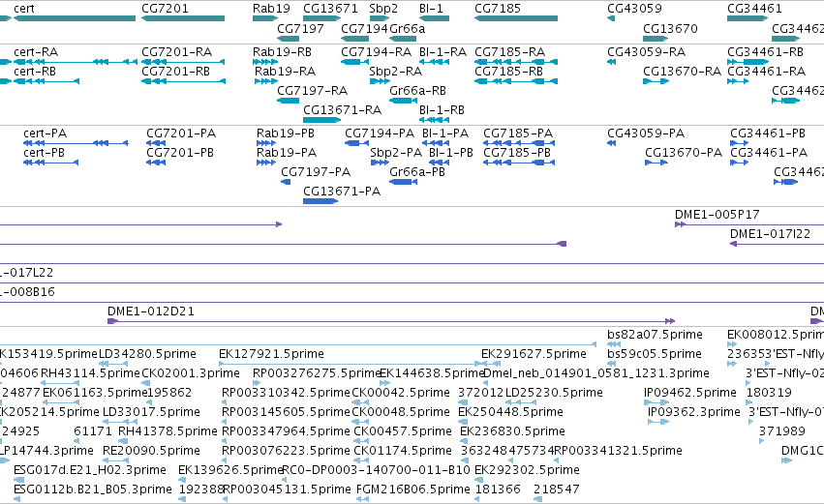Screen dimensions: 824x504
Task: Click EST EK291627.5prime label
Action: click(534, 354)
